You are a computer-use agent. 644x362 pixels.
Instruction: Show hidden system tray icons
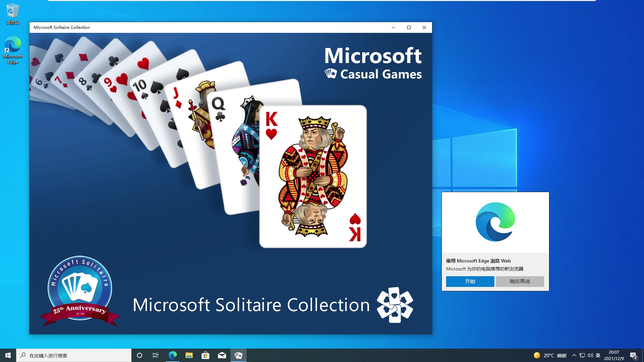point(574,355)
